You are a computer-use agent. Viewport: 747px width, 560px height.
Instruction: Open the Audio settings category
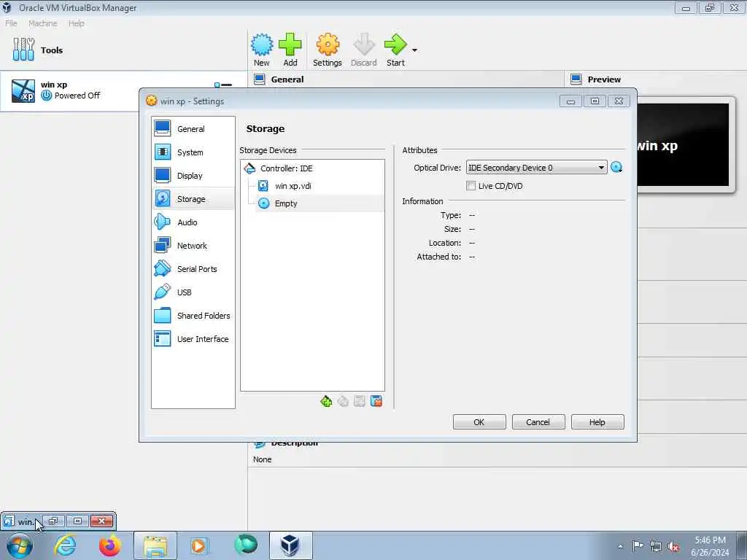coord(193,222)
